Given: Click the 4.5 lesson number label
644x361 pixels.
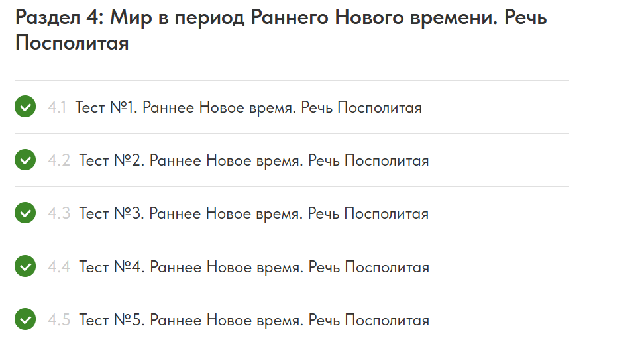Looking at the screenshot, I should pyautogui.click(x=58, y=320).
